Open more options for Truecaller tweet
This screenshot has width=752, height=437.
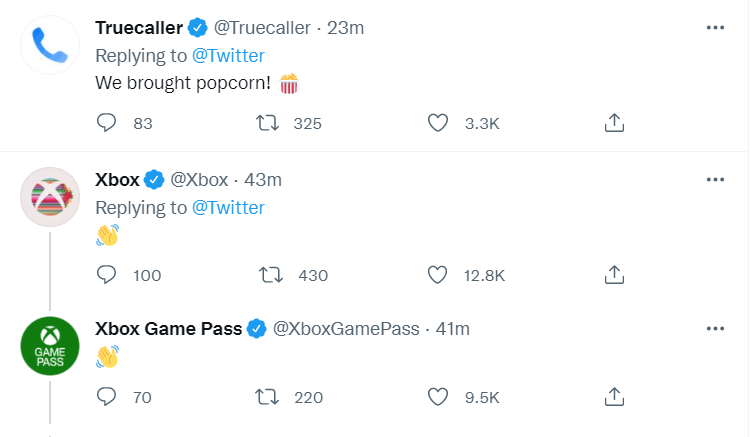(x=715, y=27)
